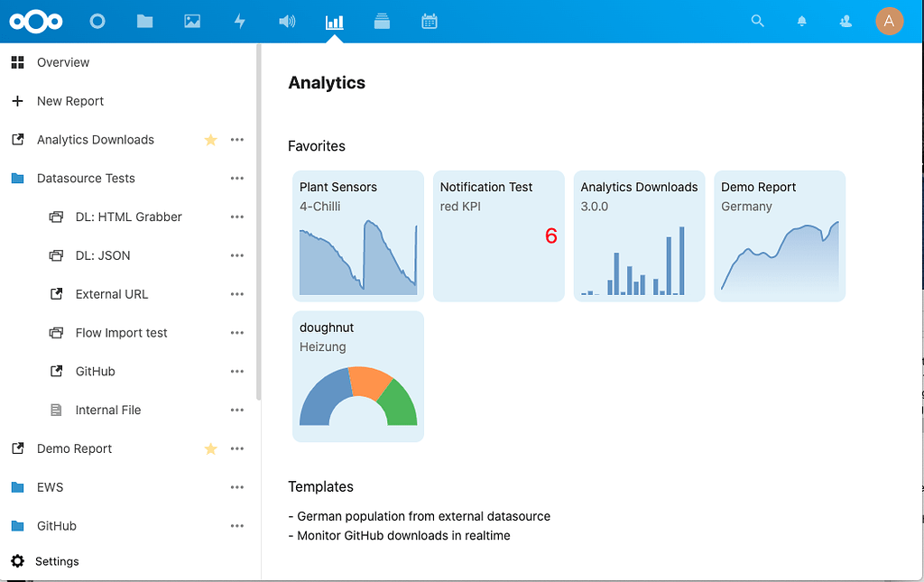The height and width of the screenshot is (582, 924).
Task: Unfavorite Analytics Downloads via its star
Action: point(210,140)
